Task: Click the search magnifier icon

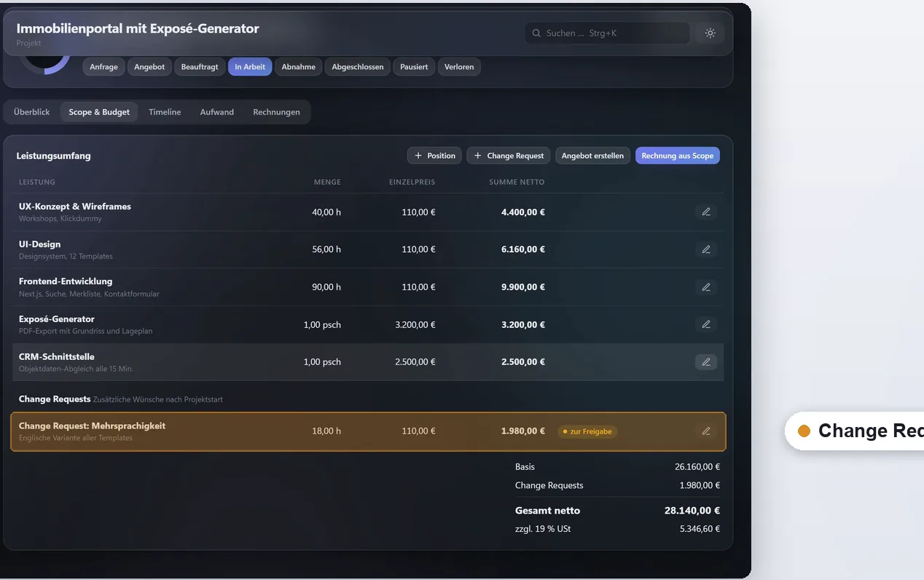Action: pos(536,33)
